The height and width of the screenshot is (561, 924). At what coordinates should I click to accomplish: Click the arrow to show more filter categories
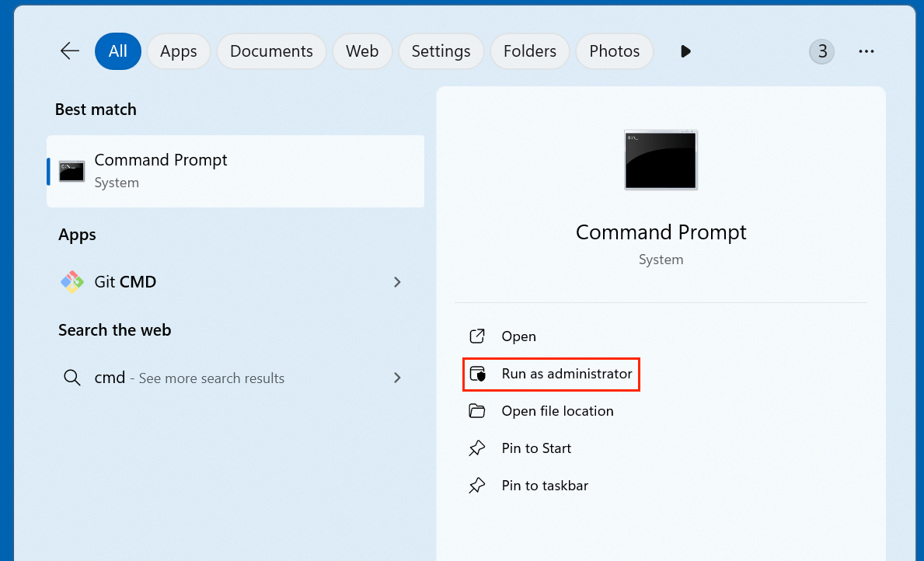[685, 51]
